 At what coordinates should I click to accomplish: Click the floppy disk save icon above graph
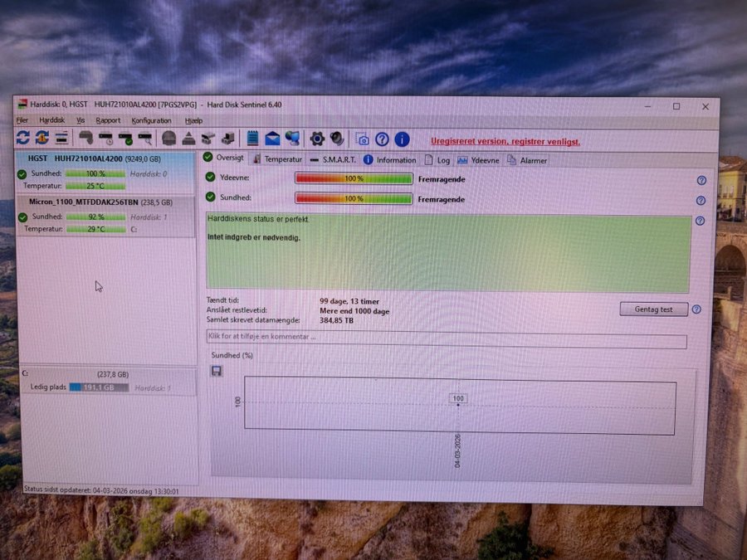(x=217, y=371)
